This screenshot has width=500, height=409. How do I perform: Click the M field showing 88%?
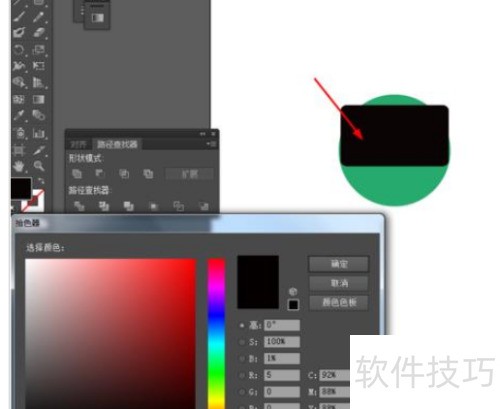coord(335,392)
